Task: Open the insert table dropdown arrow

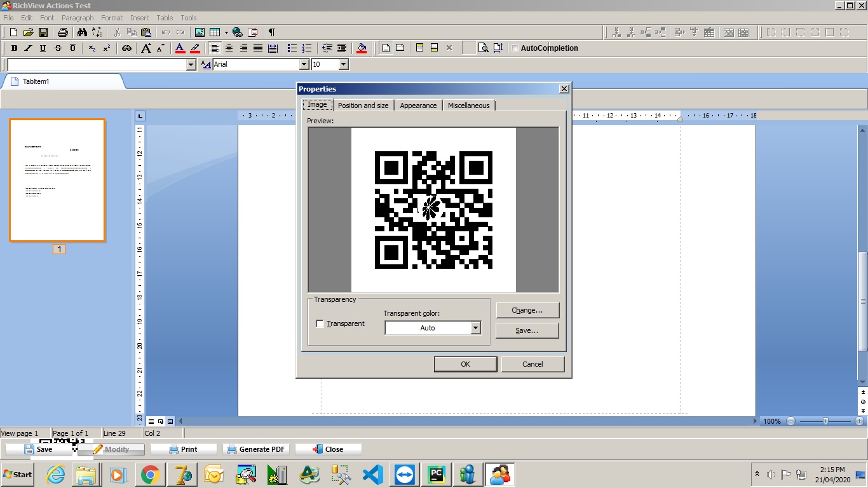Action: click(226, 32)
